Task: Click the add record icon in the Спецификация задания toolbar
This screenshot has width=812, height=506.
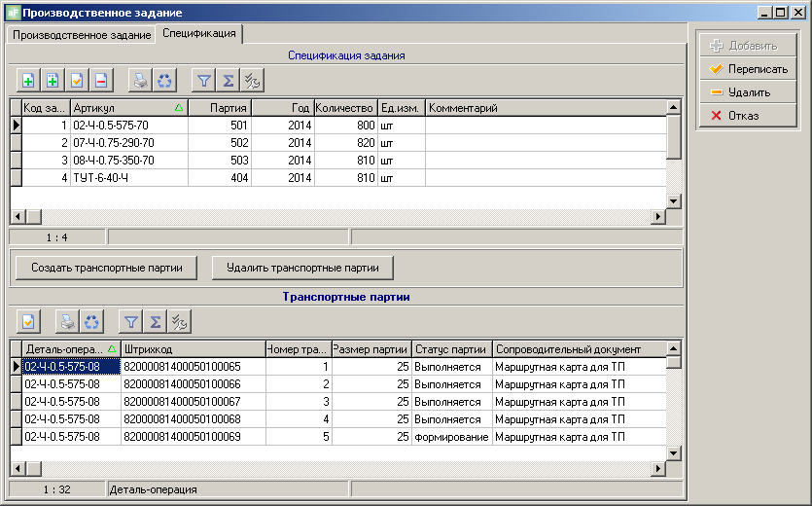Action: click(28, 81)
